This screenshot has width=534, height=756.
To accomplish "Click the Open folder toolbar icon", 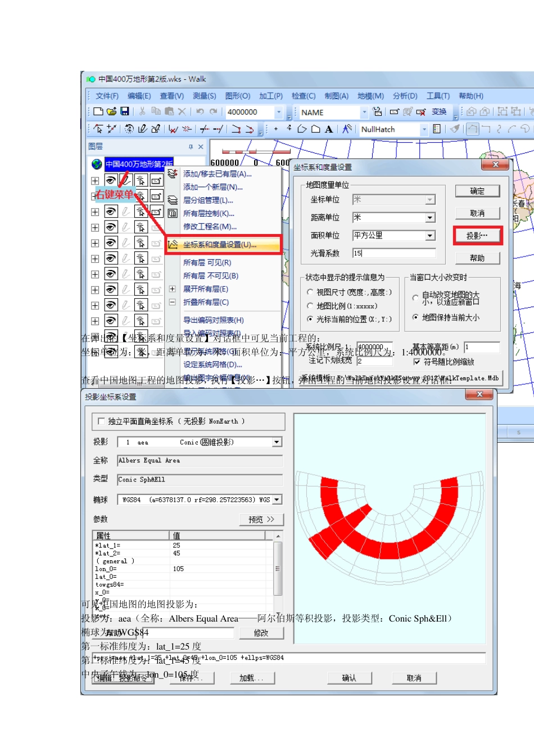I will (x=111, y=112).
